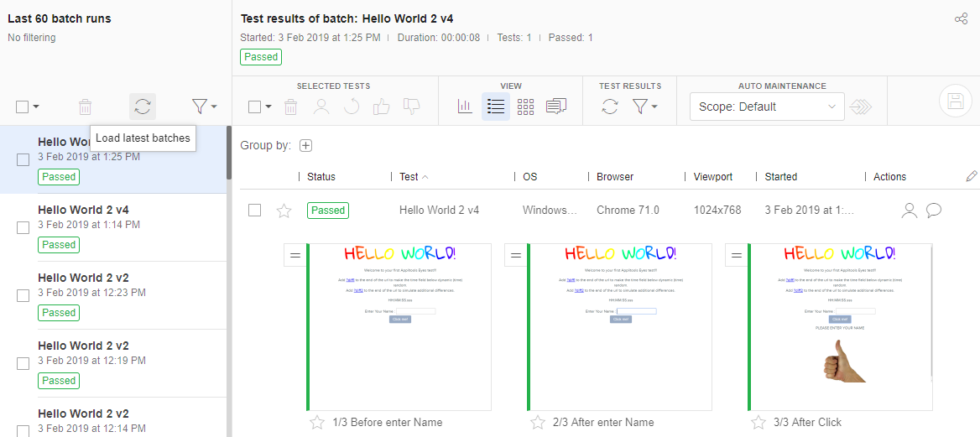Click the refresh batches icon
This screenshot has height=437, width=980.
(143, 107)
